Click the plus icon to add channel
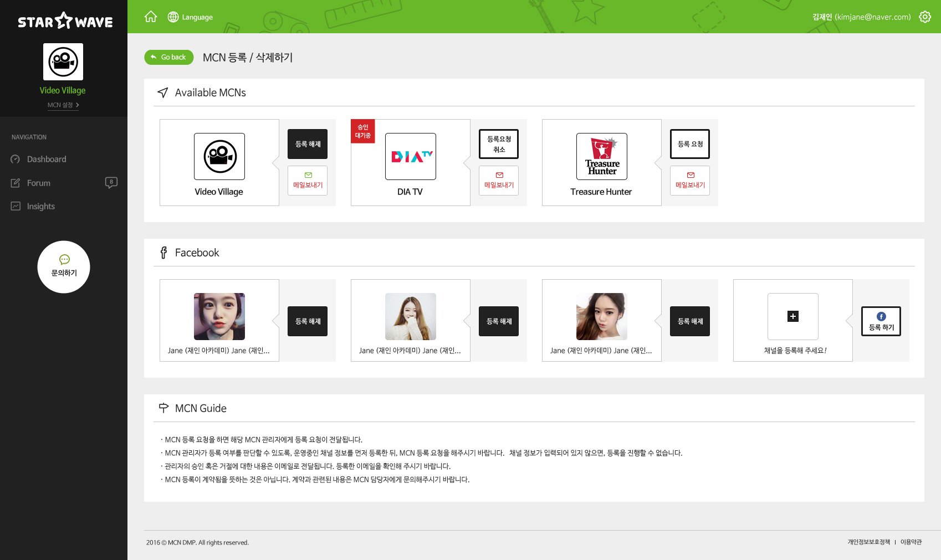This screenshot has height=560, width=941. pyautogui.click(x=793, y=316)
